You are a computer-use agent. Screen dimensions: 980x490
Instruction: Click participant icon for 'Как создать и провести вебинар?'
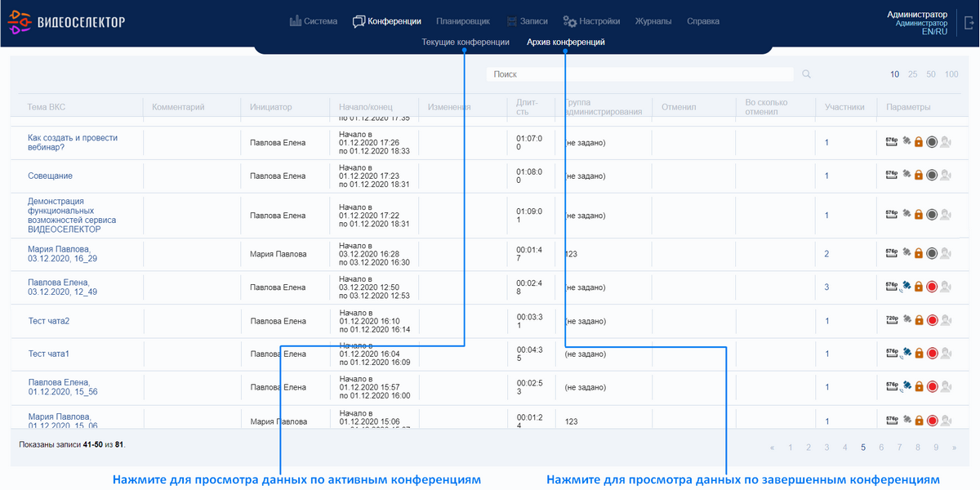[946, 142]
